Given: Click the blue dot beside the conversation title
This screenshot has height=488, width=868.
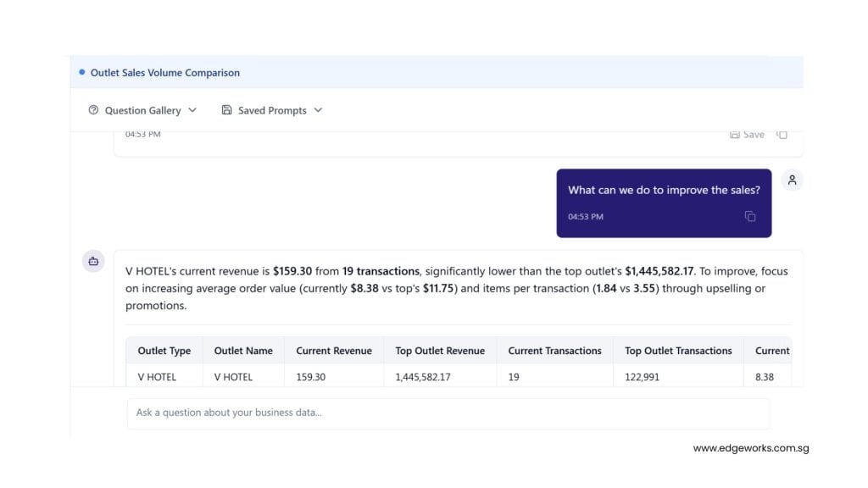Looking at the screenshot, I should (81, 73).
